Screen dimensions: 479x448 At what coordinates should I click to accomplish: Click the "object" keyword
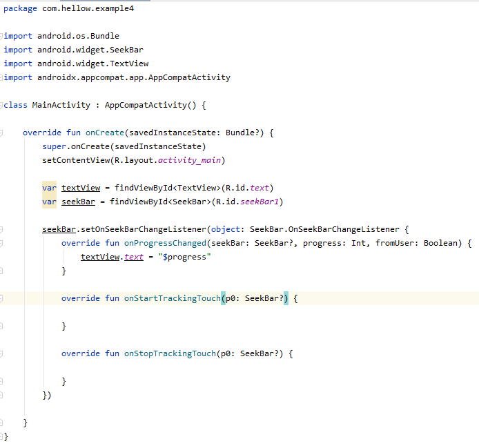226,229
